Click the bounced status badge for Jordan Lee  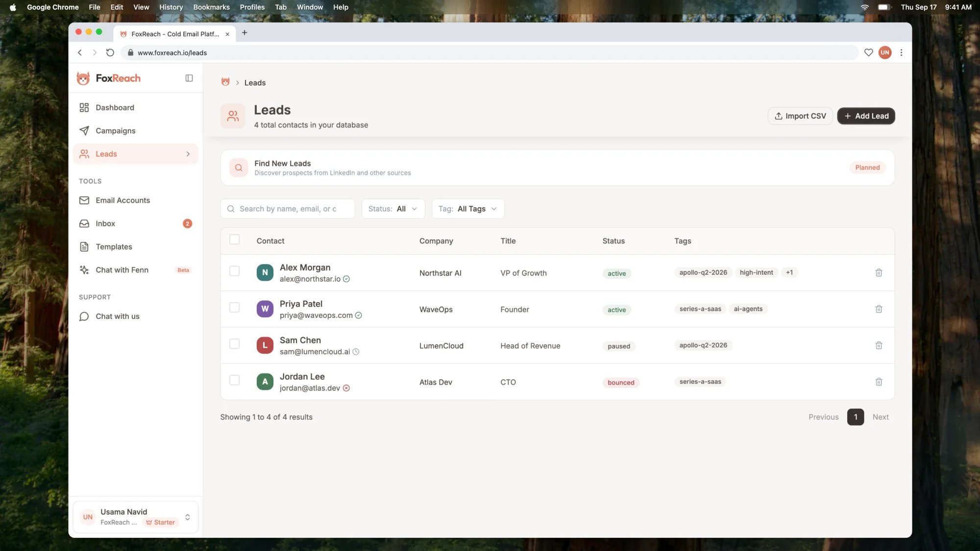click(x=621, y=383)
